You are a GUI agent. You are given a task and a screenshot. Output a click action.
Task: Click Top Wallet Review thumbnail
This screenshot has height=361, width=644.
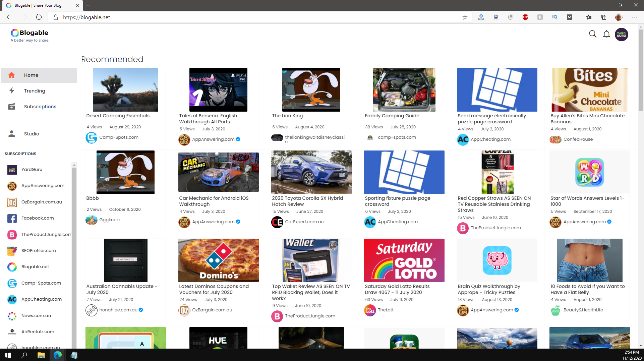coord(311,260)
